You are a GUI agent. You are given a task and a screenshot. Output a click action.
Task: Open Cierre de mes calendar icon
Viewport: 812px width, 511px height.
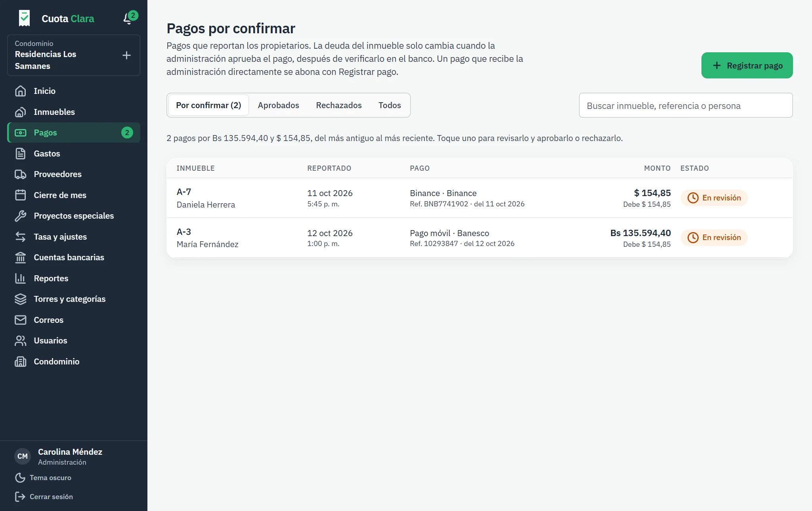(21, 195)
